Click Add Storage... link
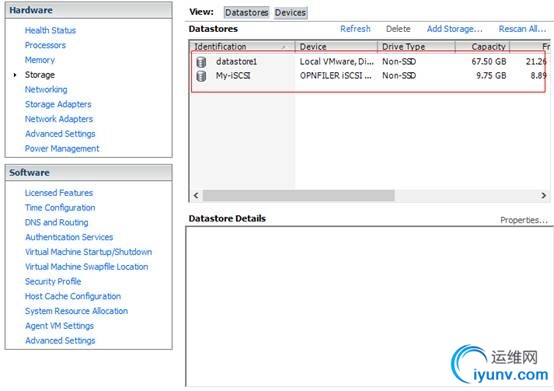This screenshot has width=554, height=391. (454, 29)
